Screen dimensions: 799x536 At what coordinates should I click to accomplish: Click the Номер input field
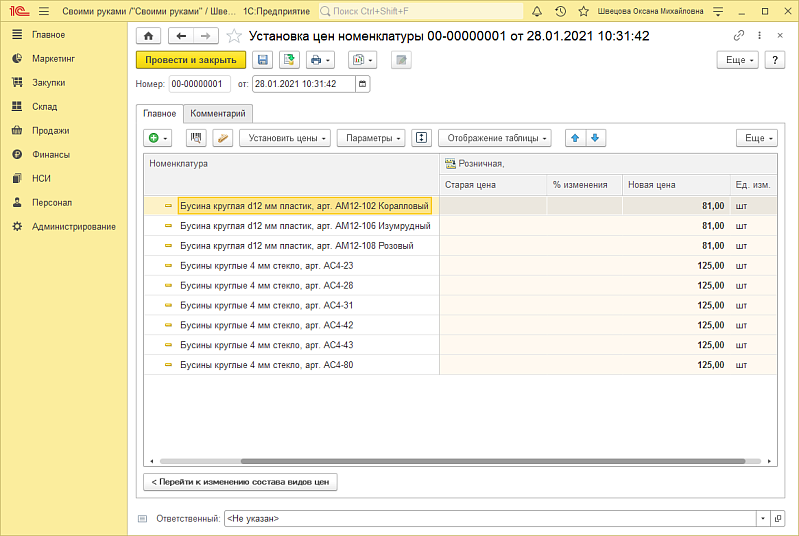[199, 83]
